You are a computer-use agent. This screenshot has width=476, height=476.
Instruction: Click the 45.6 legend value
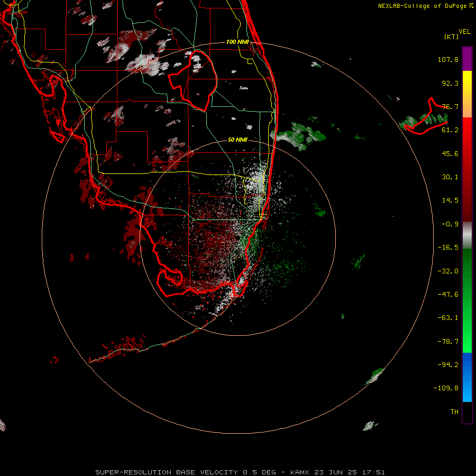tap(450, 153)
